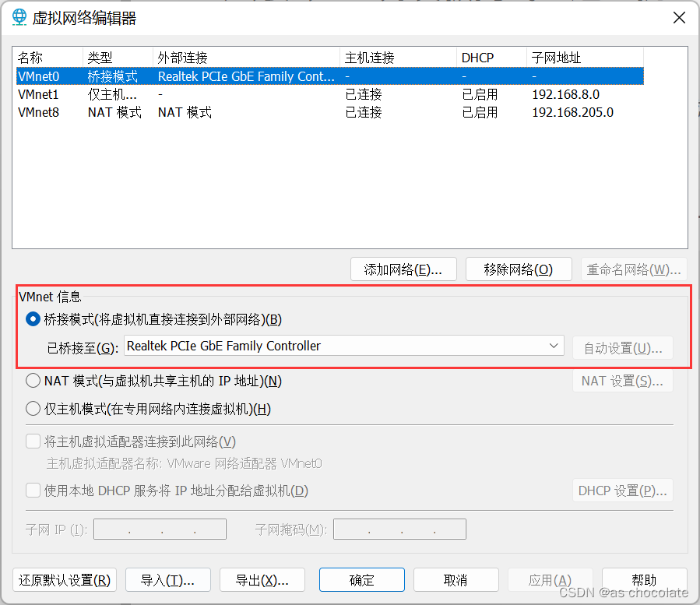Click subnet address 192.168.205.0
The height and width of the screenshot is (605, 700).
click(573, 113)
